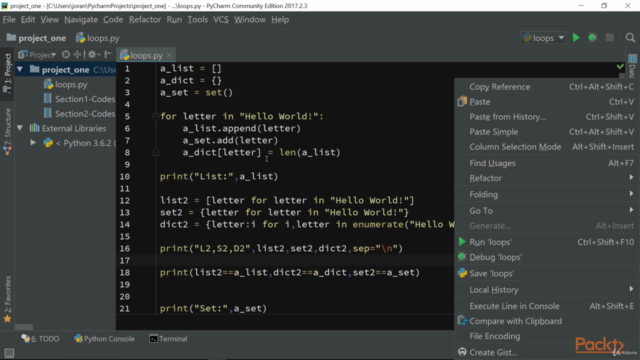Select Run 'loops' in context menu
The height and width of the screenshot is (360, 640).
point(546,242)
